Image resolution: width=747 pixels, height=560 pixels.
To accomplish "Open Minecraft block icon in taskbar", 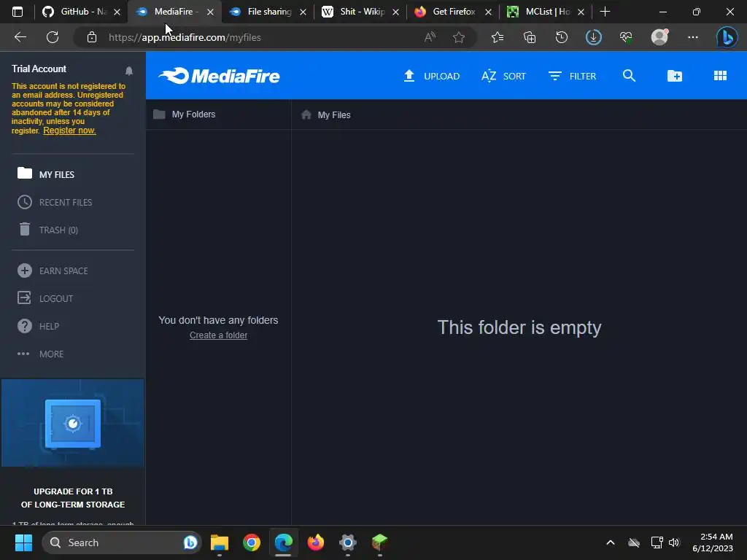I will [379, 542].
